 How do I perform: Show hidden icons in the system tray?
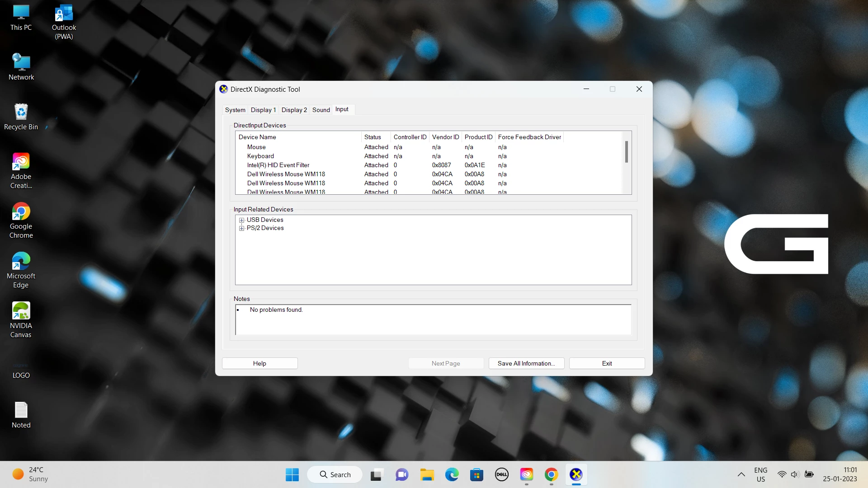(741, 474)
